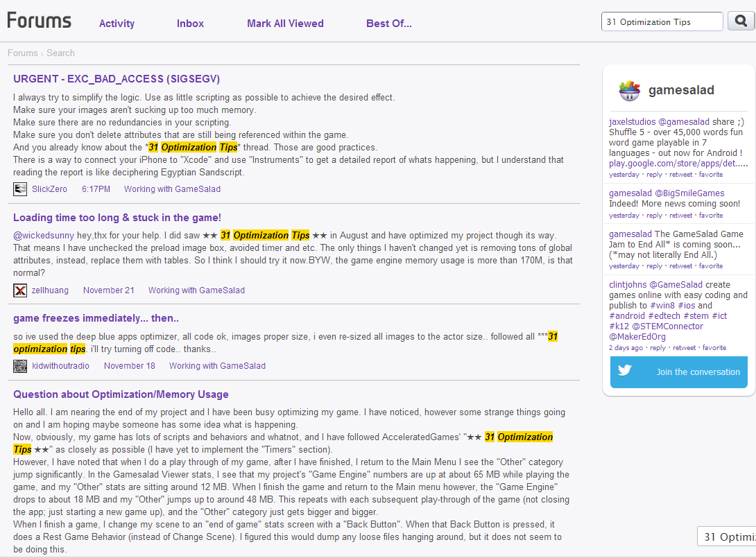756x558 pixels.
Task: Reply to the Game Jam tweet
Action: 654,266
